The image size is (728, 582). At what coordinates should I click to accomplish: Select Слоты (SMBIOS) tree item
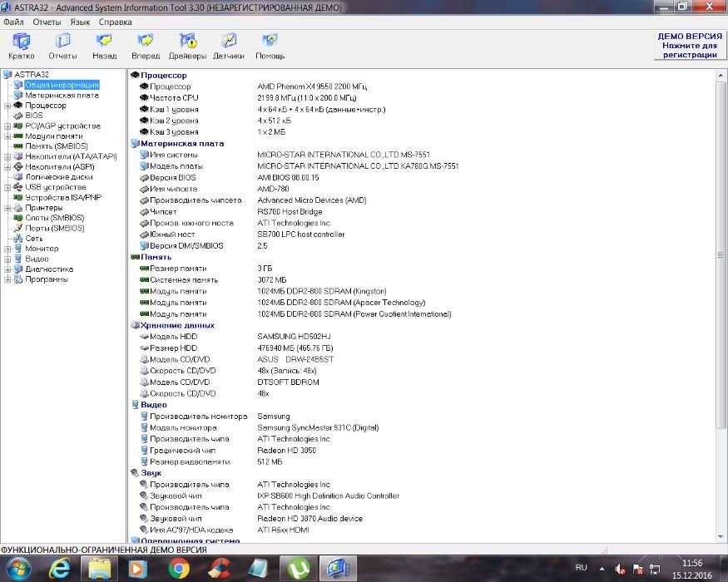click(54, 218)
